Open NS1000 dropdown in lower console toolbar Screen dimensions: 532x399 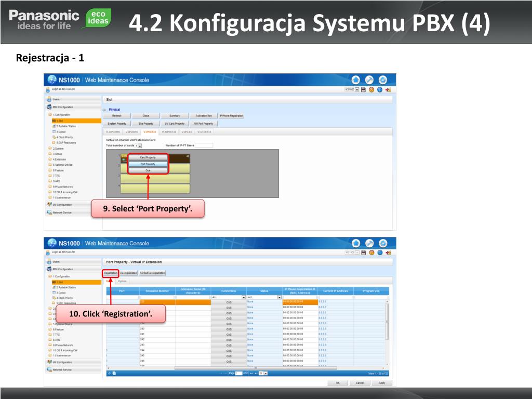pyautogui.click(x=357, y=252)
